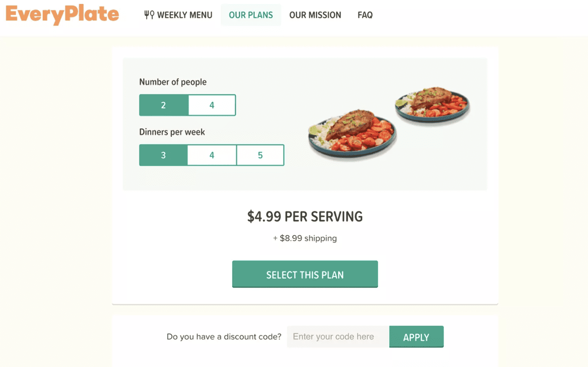588x367 pixels.
Task: Choose 4 dinners per week
Action: click(x=212, y=155)
